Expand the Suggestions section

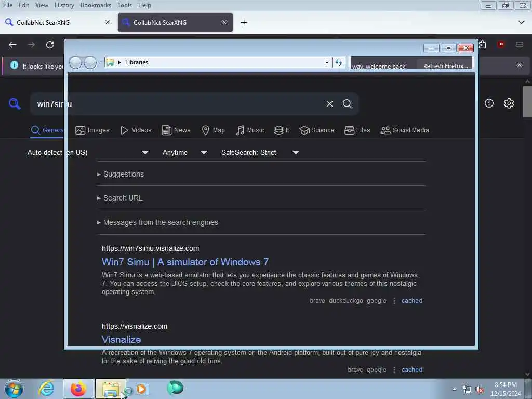pos(121,174)
